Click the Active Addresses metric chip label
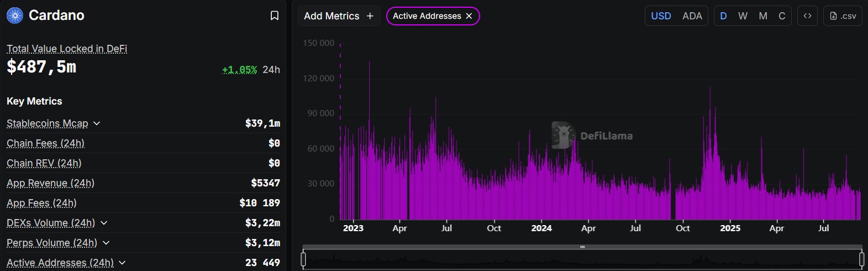This screenshot has width=868, height=271. (427, 16)
